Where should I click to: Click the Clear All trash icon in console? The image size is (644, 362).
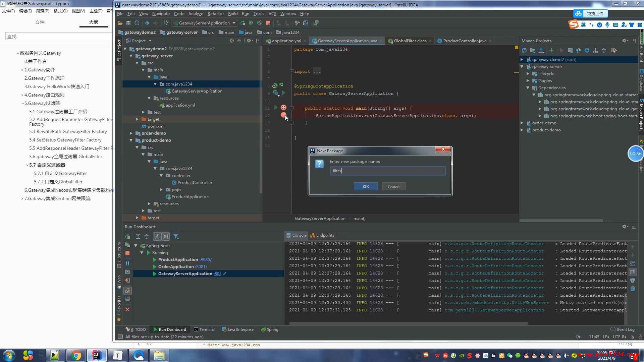pos(633,288)
